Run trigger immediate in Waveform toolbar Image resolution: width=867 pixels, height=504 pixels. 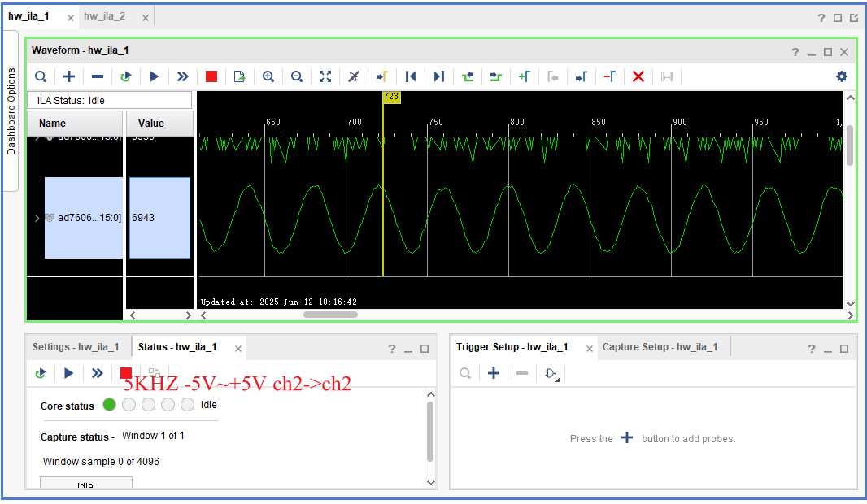pos(182,76)
